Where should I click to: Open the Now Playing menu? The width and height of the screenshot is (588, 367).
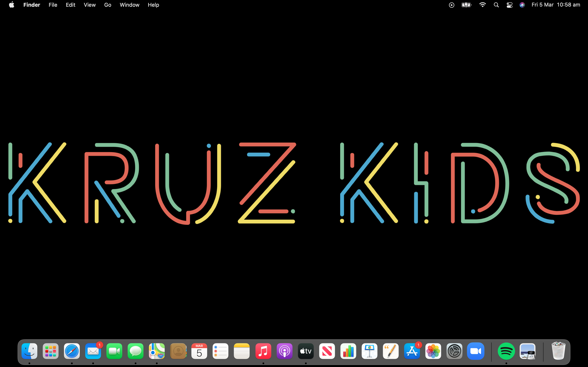pyautogui.click(x=451, y=5)
